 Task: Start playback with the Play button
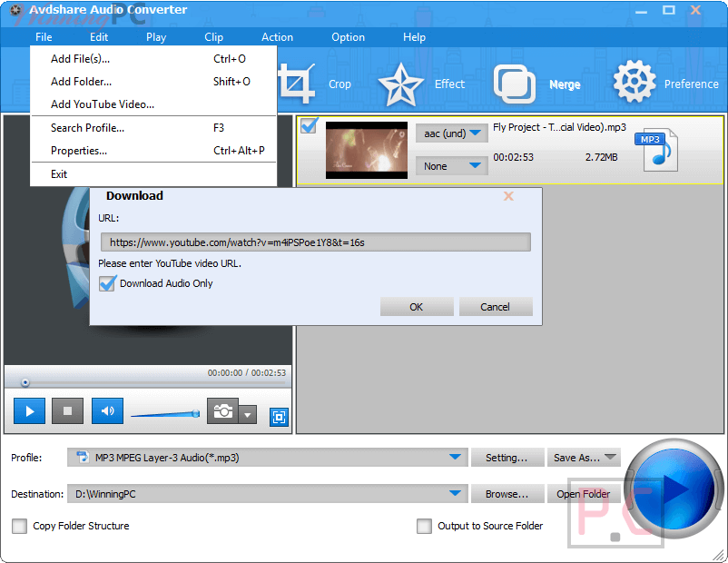click(29, 411)
